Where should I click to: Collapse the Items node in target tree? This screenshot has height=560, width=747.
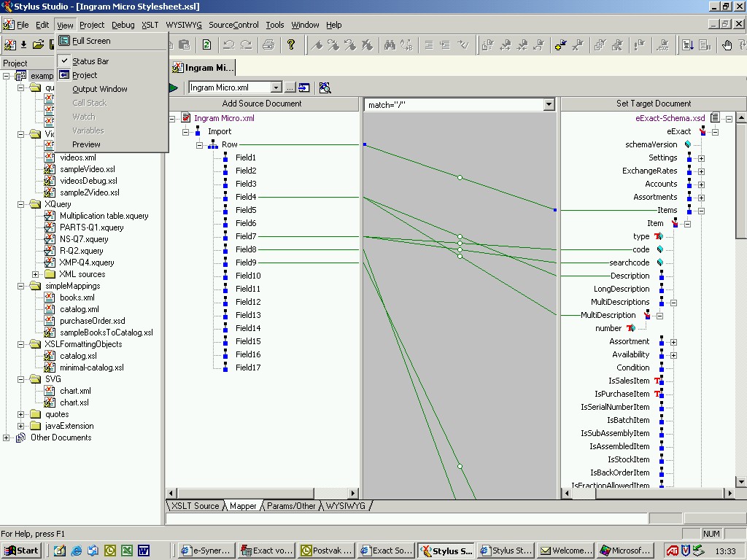[x=701, y=211]
